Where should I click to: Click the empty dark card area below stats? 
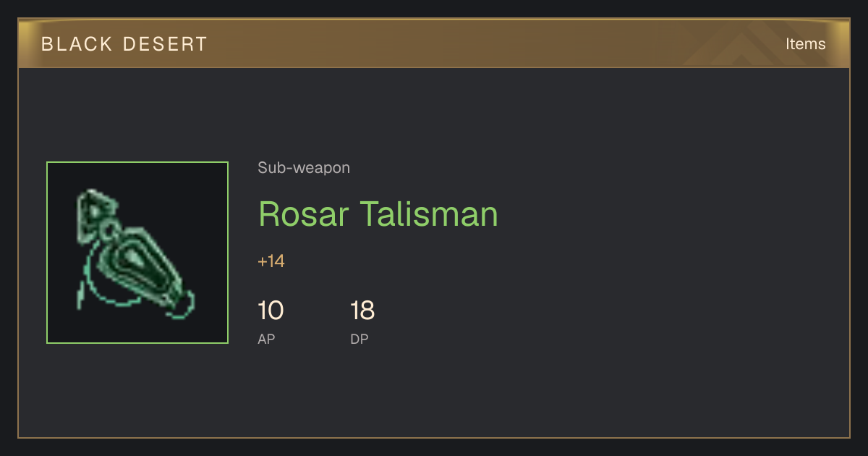(x=434, y=394)
